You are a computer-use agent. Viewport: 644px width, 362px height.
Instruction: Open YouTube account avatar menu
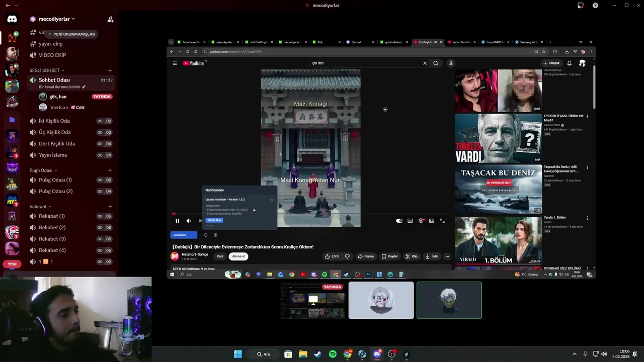[x=582, y=63]
